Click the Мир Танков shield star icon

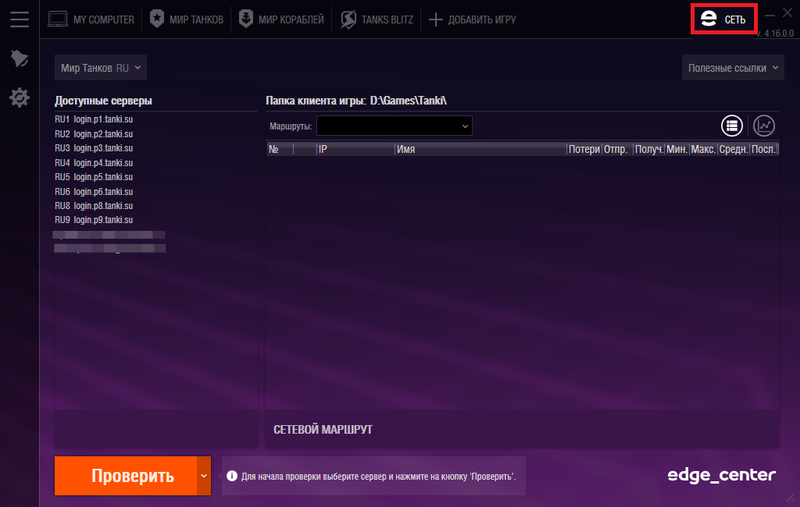click(157, 19)
